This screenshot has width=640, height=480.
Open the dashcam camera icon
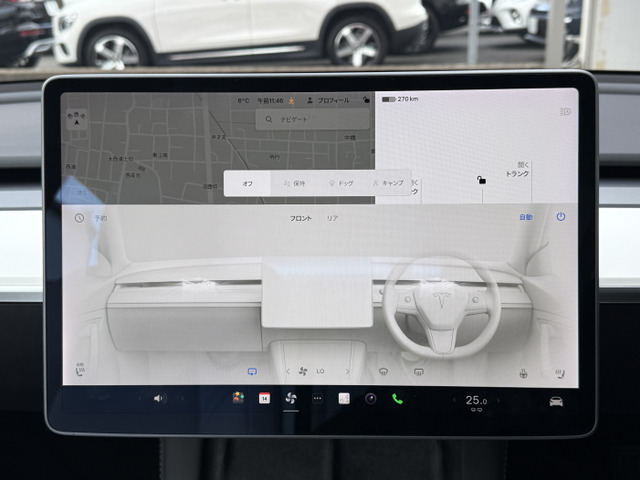click(370, 398)
